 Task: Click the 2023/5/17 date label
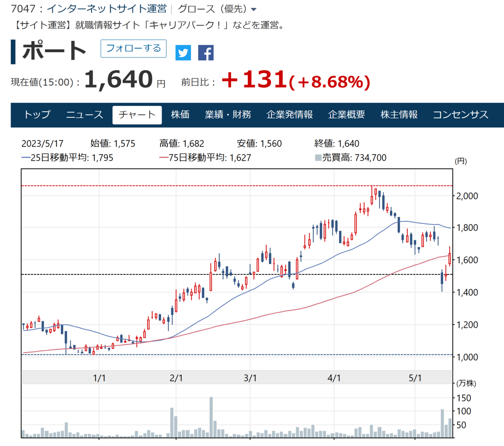(42, 143)
